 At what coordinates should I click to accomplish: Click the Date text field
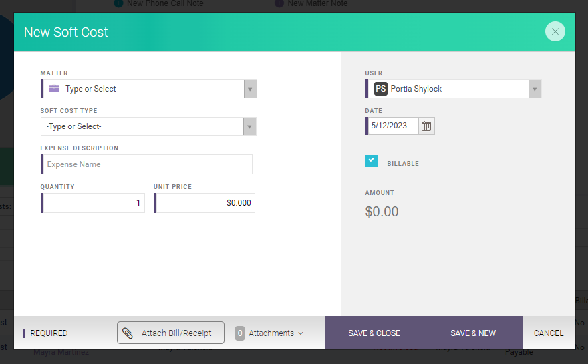pyautogui.click(x=393, y=126)
